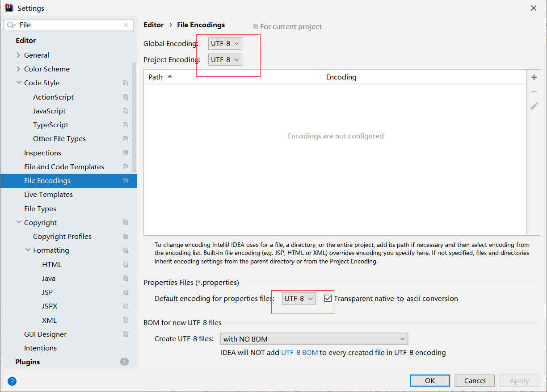Select ActionScript under Code Style
This screenshot has height=392, width=547.
point(53,97)
